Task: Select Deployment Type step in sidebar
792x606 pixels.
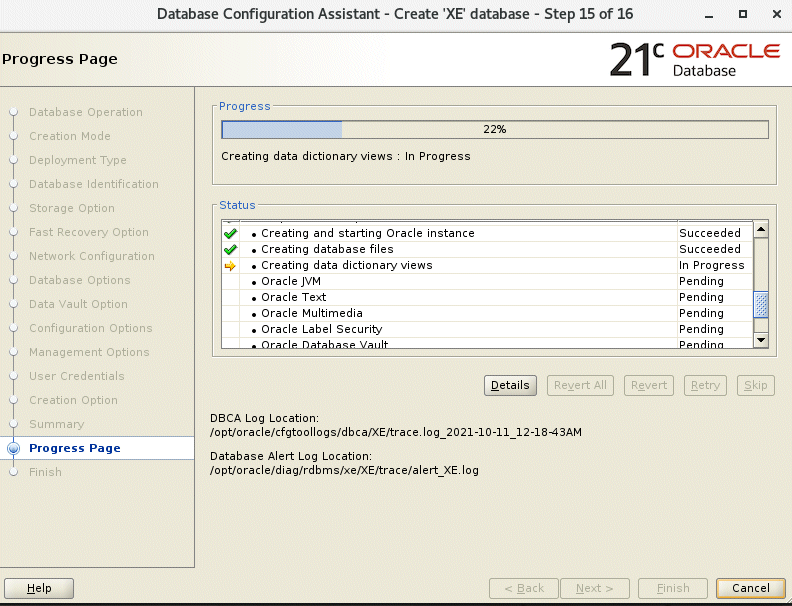Action: tap(78, 160)
